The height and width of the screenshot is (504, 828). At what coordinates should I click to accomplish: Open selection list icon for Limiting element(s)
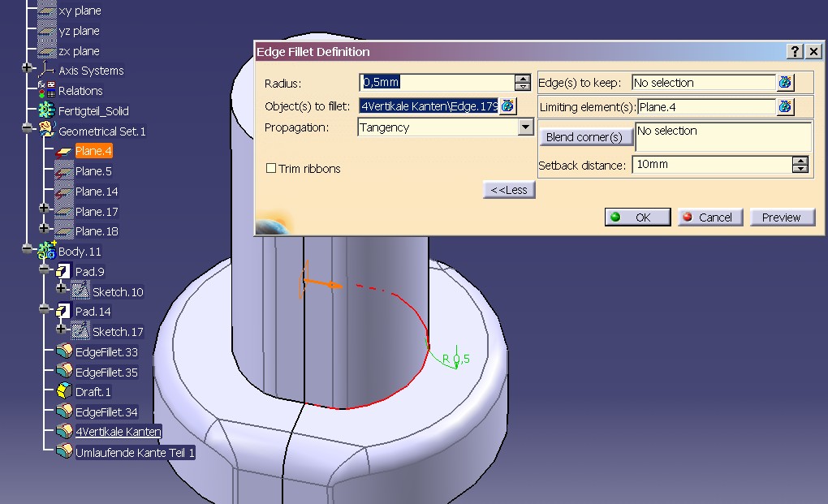click(785, 106)
